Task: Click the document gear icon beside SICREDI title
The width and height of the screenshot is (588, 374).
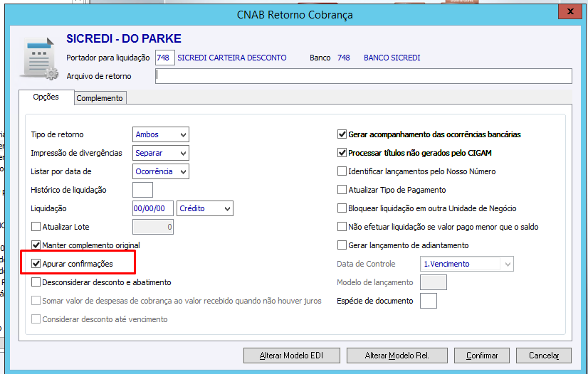Action: [x=39, y=59]
